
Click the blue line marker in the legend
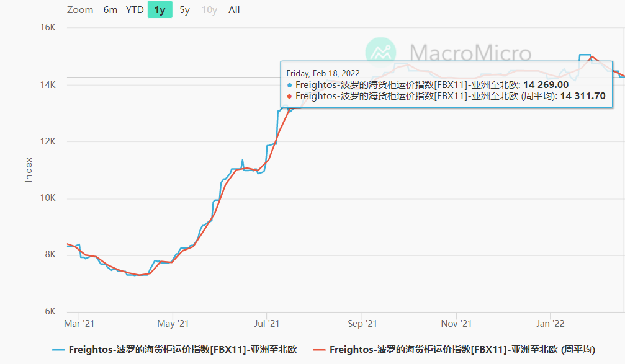[59, 349]
